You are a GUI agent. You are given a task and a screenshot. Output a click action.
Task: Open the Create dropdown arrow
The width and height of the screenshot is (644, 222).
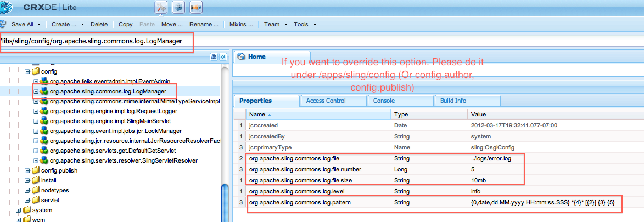pos(82,24)
